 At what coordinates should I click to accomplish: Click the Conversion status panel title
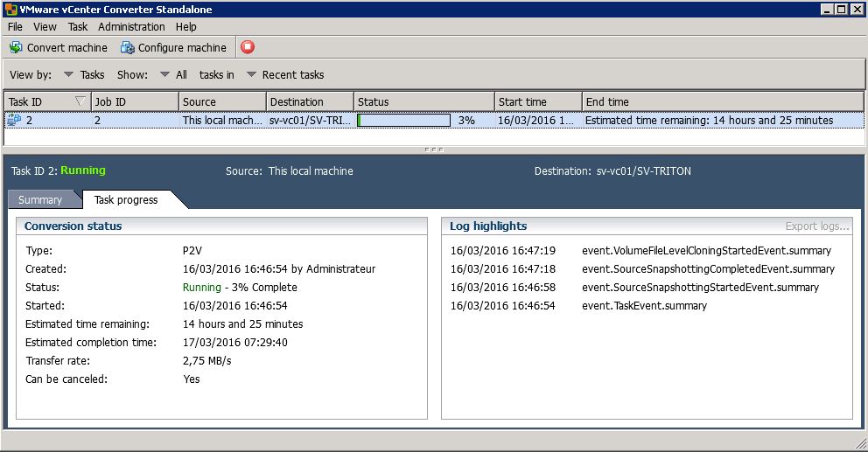[x=73, y=226]
